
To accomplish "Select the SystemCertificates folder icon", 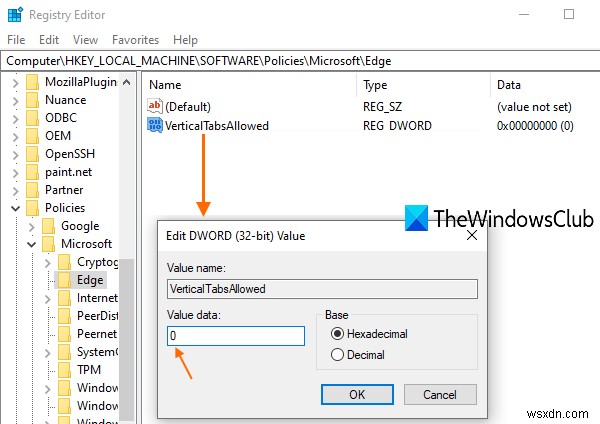I will (x=65, y=352).
